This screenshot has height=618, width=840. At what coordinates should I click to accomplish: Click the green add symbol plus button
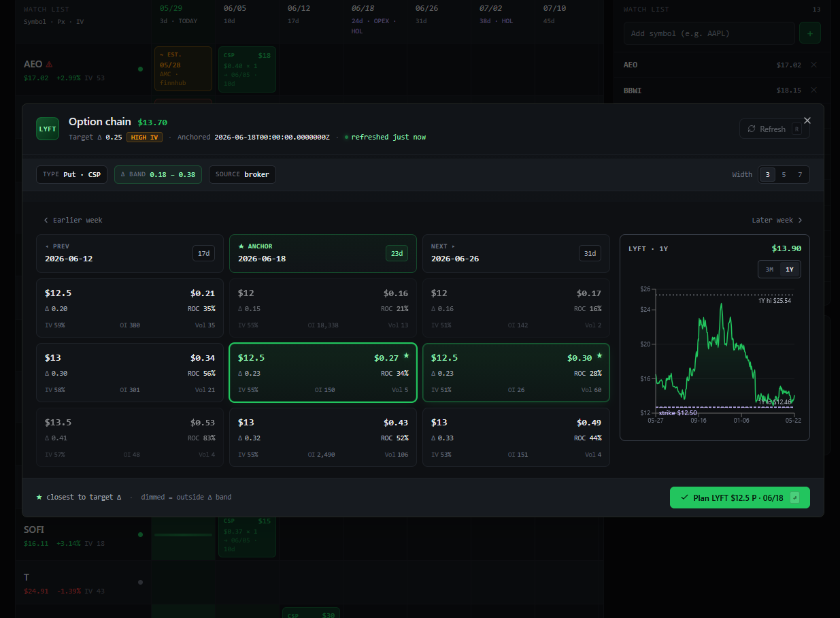[x=810, y=33]
